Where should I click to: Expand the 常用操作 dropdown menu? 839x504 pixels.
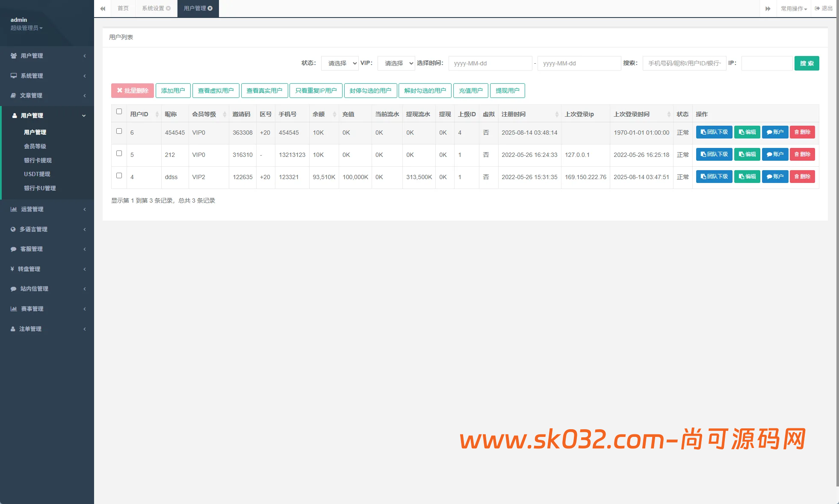[x=793, y=9]
